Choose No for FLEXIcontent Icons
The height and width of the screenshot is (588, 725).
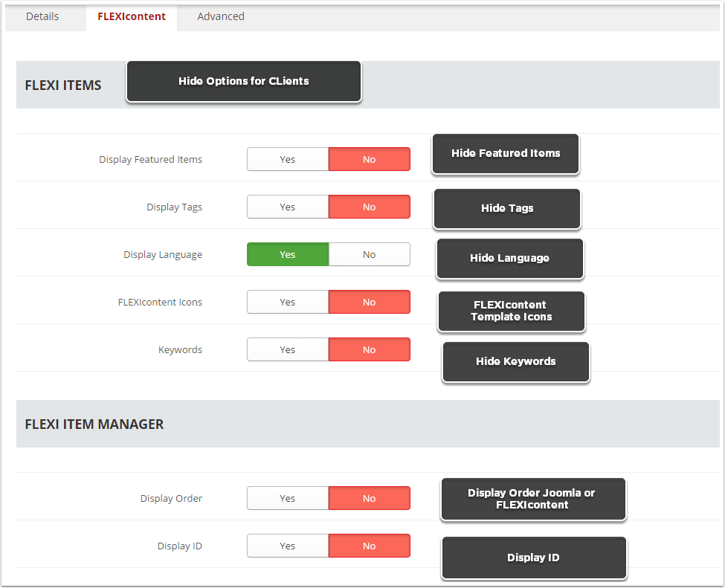point(370,302)
